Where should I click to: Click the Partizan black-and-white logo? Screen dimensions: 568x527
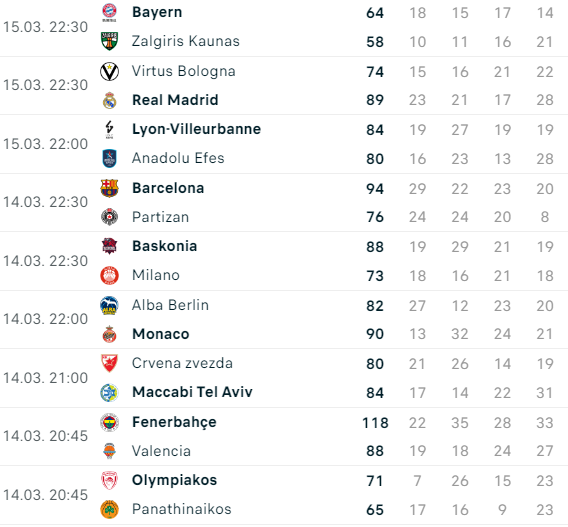coord(109,217)
